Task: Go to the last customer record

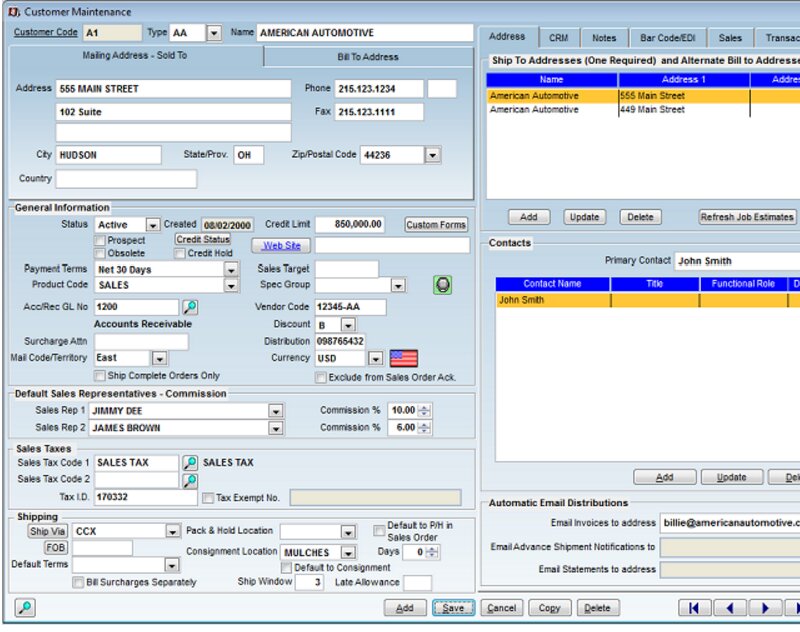Action: click(x=793, y=607)
